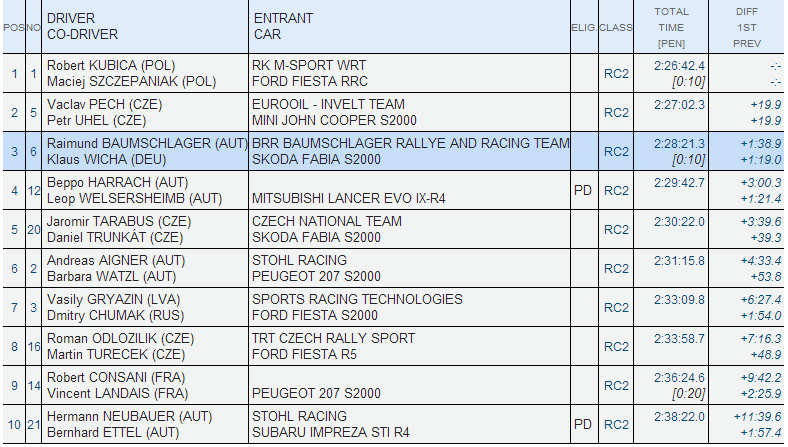Click the DRIVER CO-DRIVER column header
788x447 pixels.
83,26
